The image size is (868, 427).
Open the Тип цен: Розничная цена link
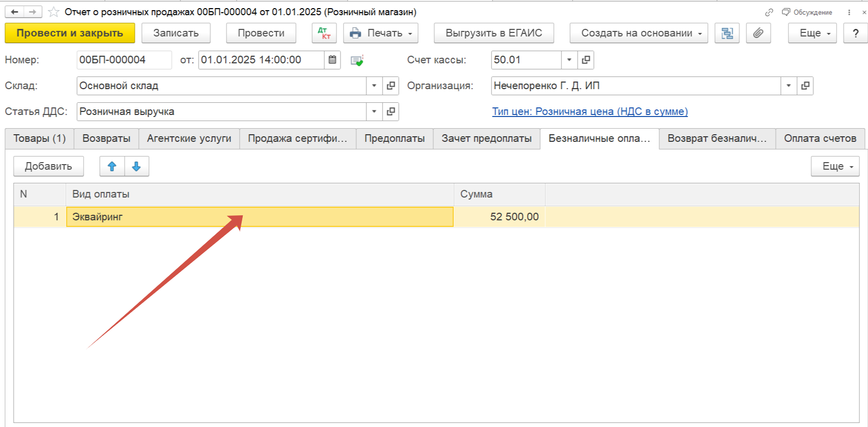point(590,111)
